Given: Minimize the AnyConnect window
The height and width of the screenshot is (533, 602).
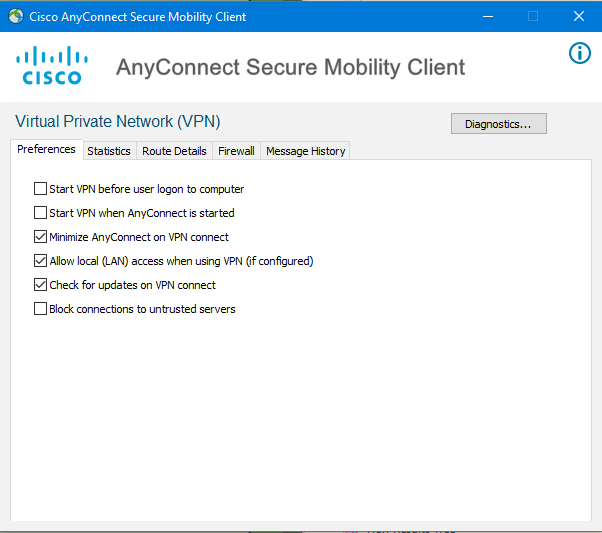Looking at the screenshot, I should pos(488,16).
